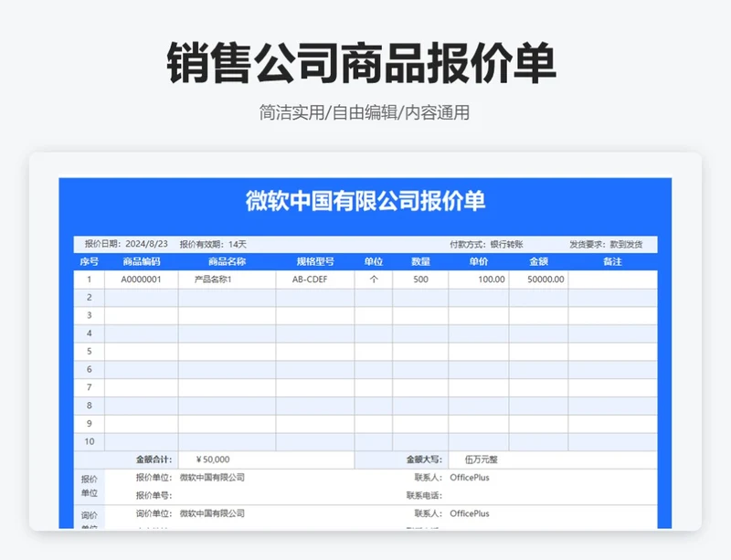Click the quote date 2024/8/23

(x=146, y=244)
